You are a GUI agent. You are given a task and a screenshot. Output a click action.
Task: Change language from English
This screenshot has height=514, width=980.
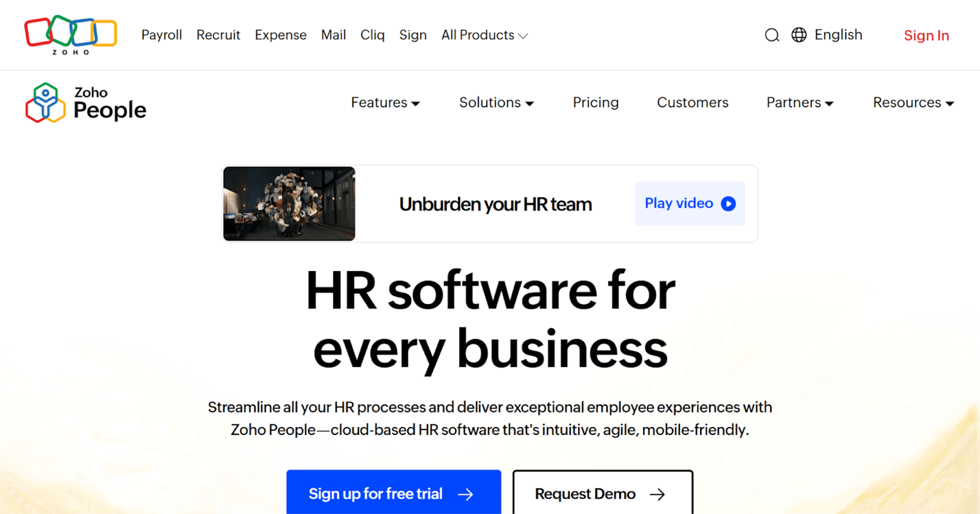coord(838,35)
